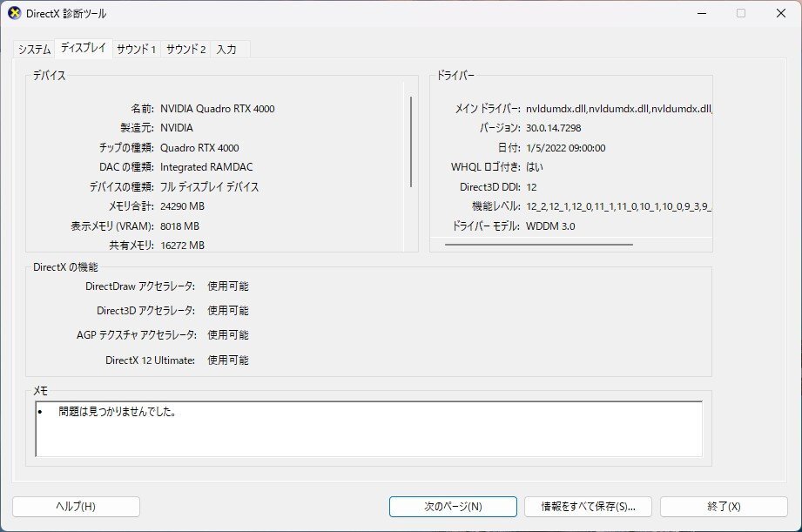Click the 8018 MB VRAM value
This screenshot has height=532, width=802.
click(x=179, y=226)
